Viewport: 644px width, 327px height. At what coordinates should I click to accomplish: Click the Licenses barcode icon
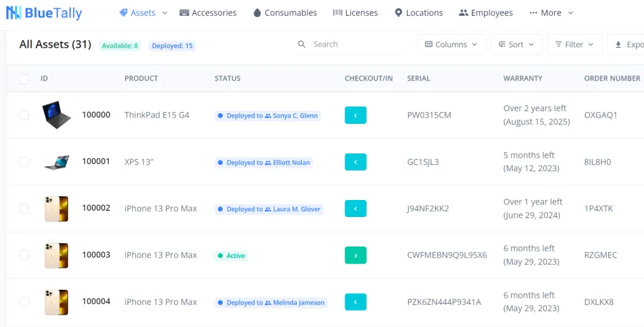[x=338, y=13]
